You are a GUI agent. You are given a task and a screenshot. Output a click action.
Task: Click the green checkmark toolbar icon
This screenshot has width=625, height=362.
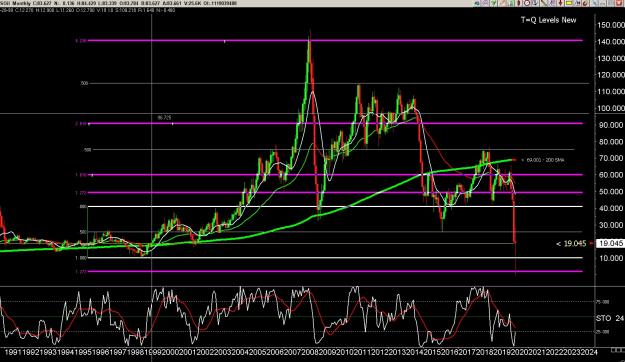point(493,3)
